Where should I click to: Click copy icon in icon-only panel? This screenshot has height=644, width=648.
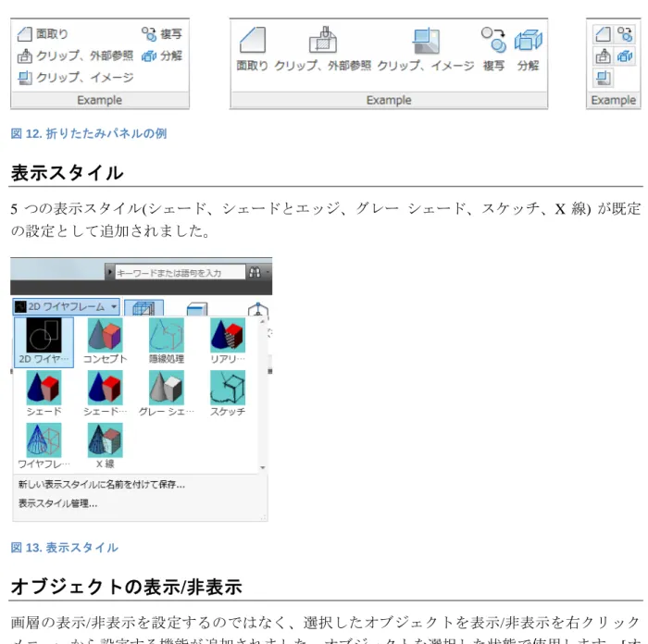[625, 34]
